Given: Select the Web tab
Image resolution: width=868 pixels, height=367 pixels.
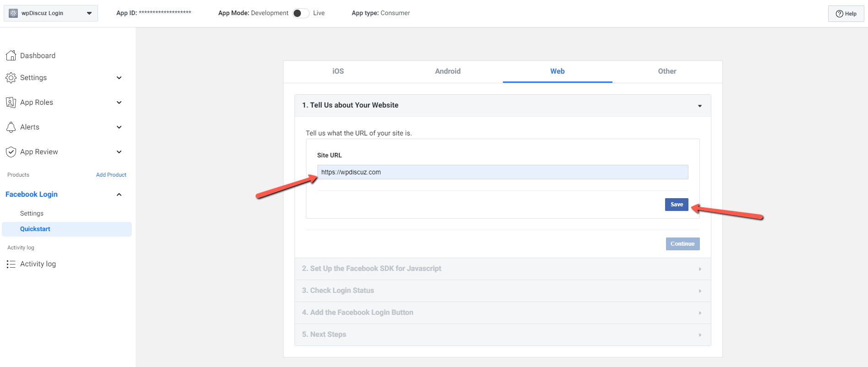Looking at the screenshot, I should (557, 71).
